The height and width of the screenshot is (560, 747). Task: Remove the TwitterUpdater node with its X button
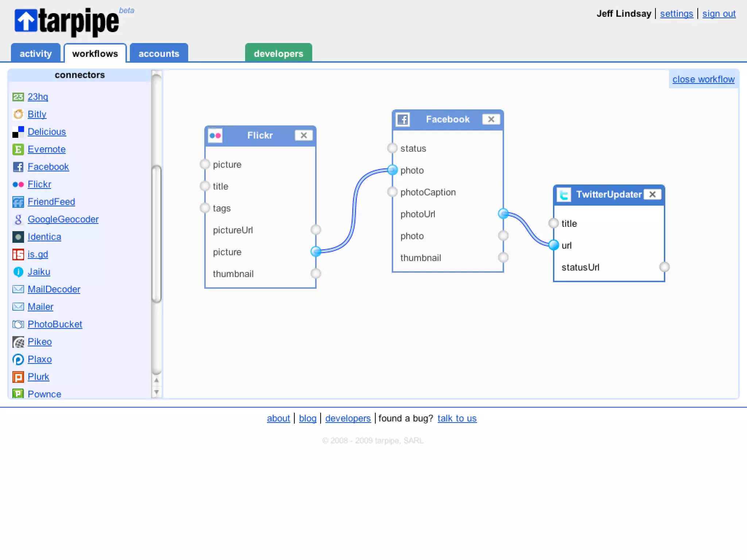tap(653, 194)
